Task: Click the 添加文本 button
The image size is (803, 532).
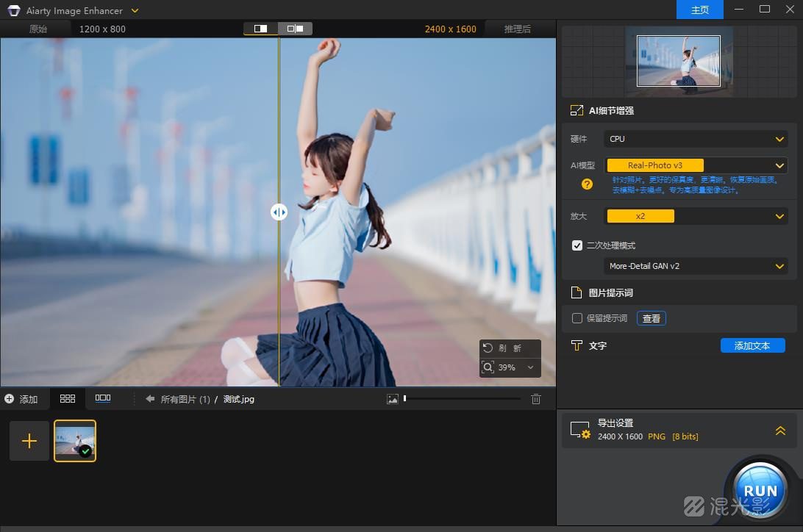Action: 752,345
